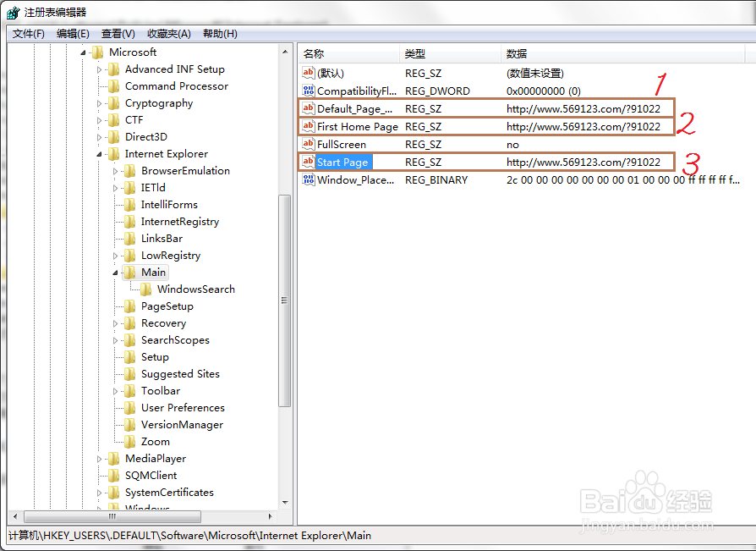The image size is (756, 551).
Task: Click the WindowsSearch folder icon
Action: [146, 289]
